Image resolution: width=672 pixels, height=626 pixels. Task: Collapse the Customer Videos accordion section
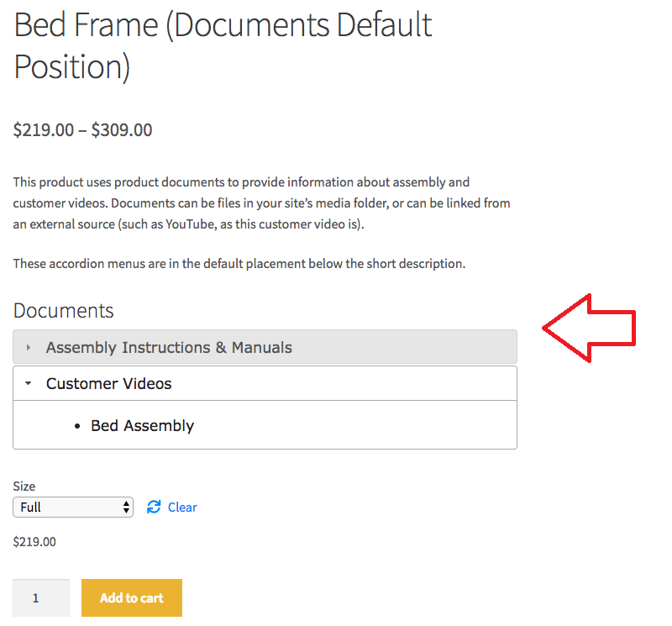pos(109,383)
